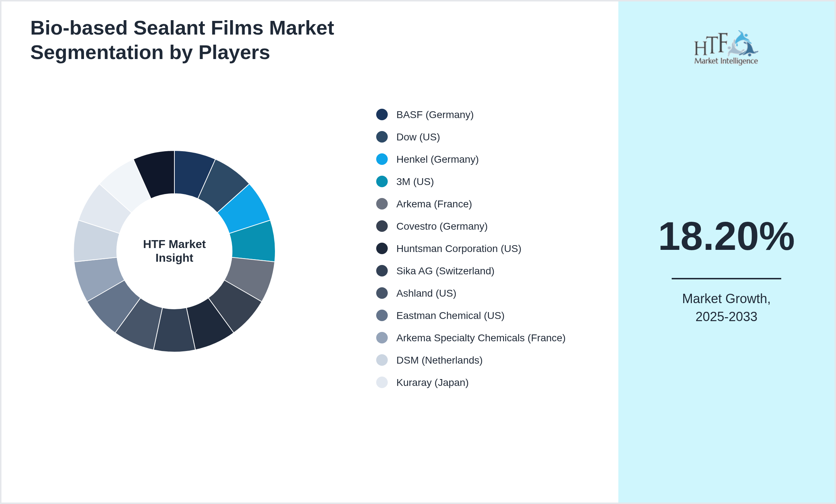The width and height of the screenshot is (836, 504).
Task: Select the 3M (US) legend circle
Action: pos(382,181)
